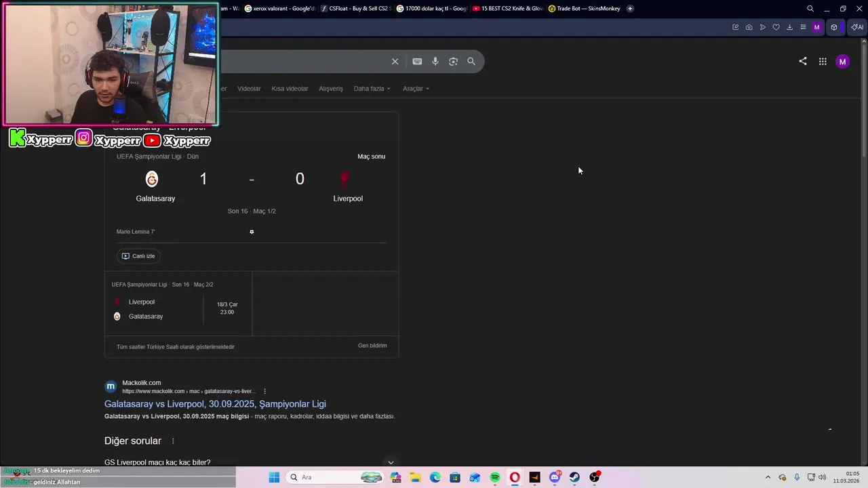Viewport: 868px width, 488px height.
Task: Open Discord from the taskbar
Action: point(555,477)
